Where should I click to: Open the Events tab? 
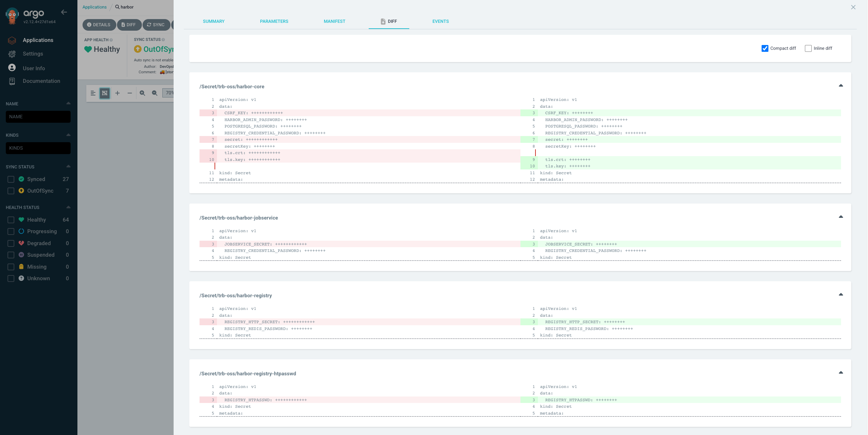(x=440, y=21)
